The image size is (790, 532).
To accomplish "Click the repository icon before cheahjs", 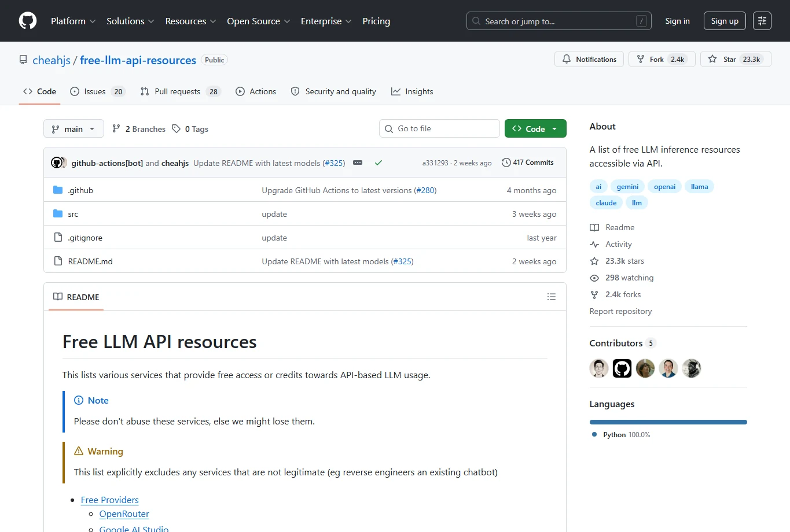I will (x=23, y=60).
